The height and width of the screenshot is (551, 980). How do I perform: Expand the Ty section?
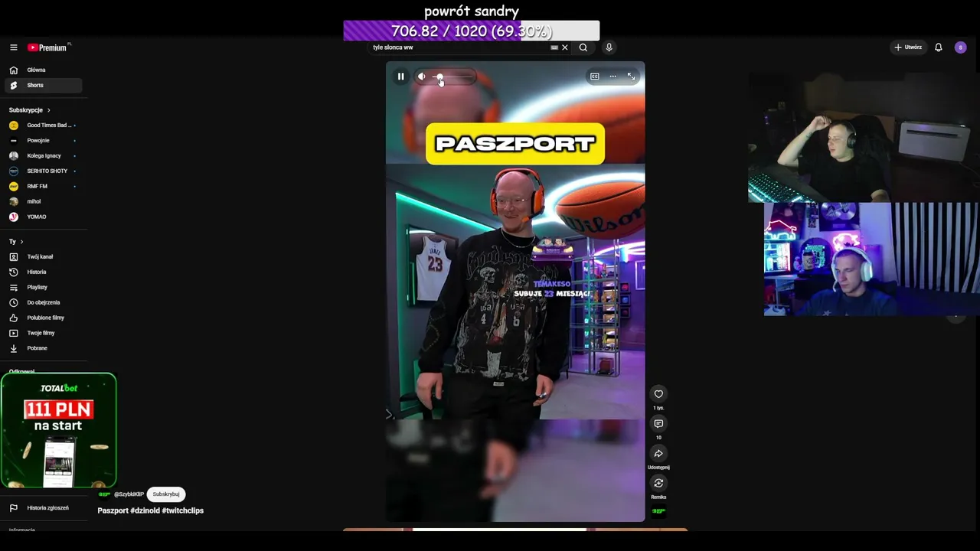[x=16, y=242]
